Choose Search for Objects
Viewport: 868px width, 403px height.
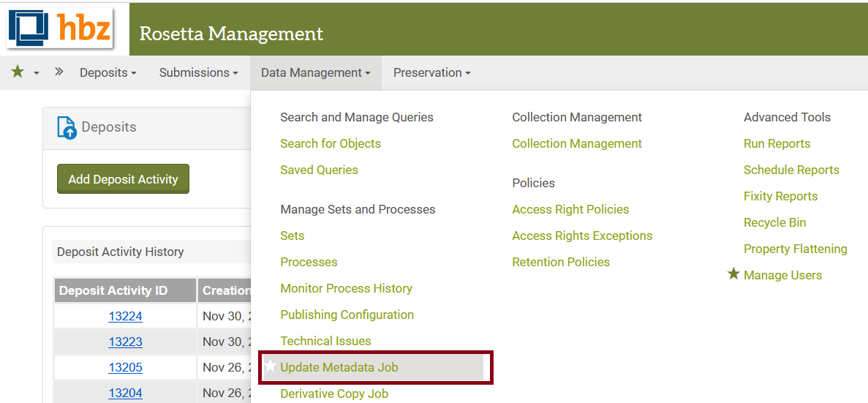pos(331,143)
